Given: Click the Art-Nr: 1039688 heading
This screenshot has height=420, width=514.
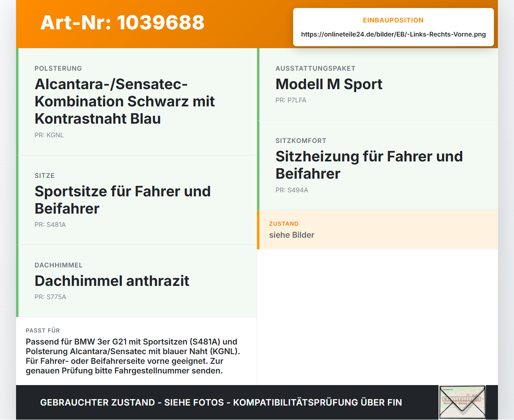Looking at the screenshot, I should (122, 22).
